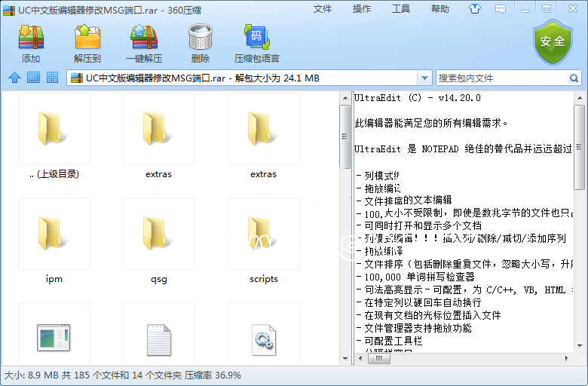
Task: Click preview horizontal scroll-left arrow
Action: [360, 359]
